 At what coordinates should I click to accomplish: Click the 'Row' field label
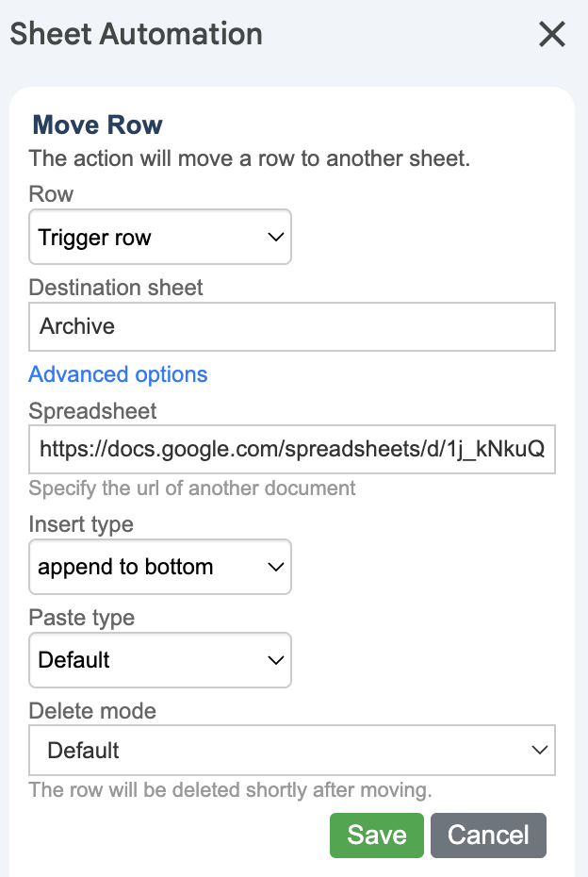[51, 193]
